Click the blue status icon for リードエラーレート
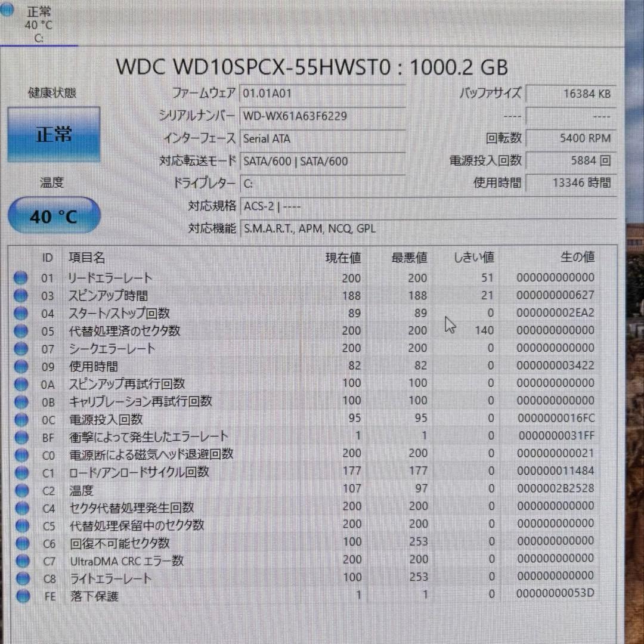The height and width of the screenshot is (644, 644). coord(21,277)
